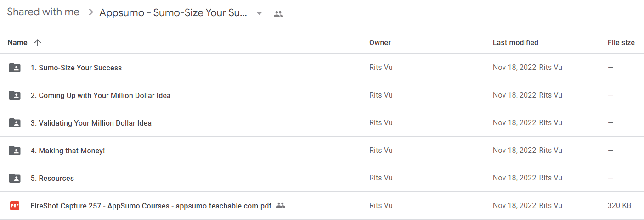Click the shared folder icon for Sumo-Size Your Success
This screenshot has width=644, height=220.
[x=15, y=68]
